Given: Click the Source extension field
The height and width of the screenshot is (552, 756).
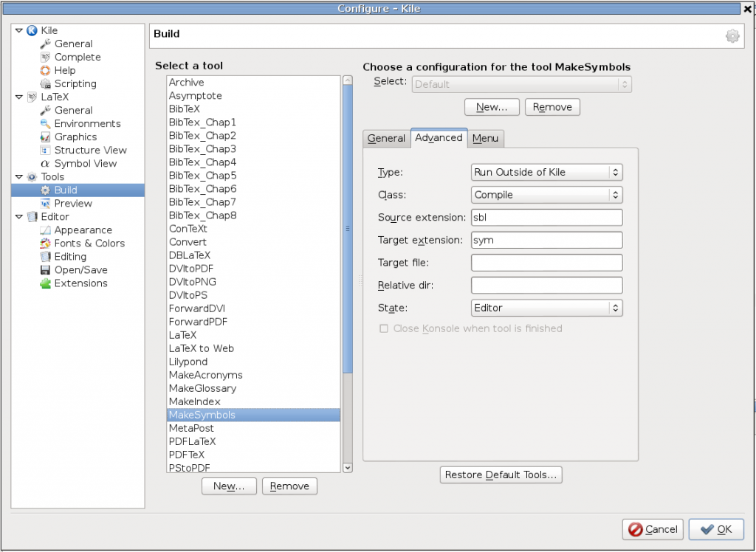Looking at the screenshot, I should pyautogui.click(x=547, y=218).
